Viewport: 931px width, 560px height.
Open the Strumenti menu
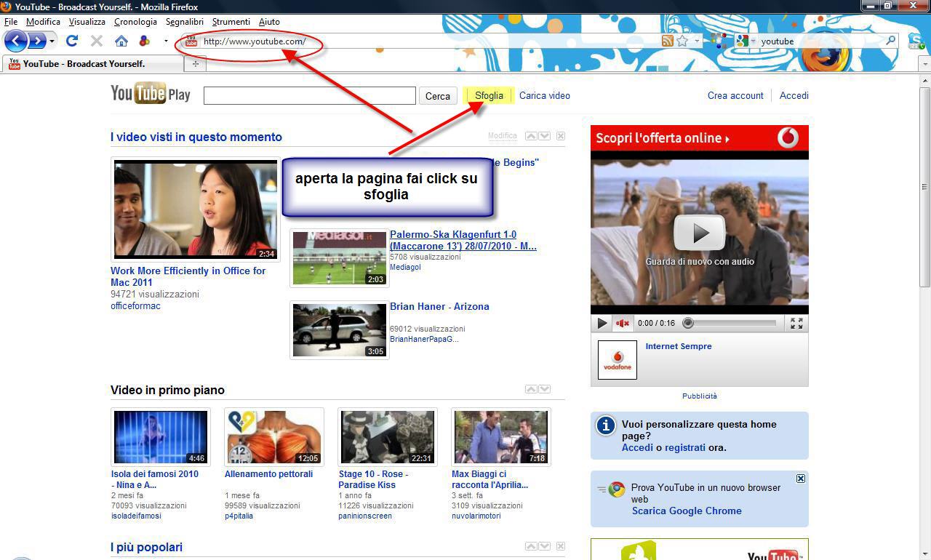231,22
